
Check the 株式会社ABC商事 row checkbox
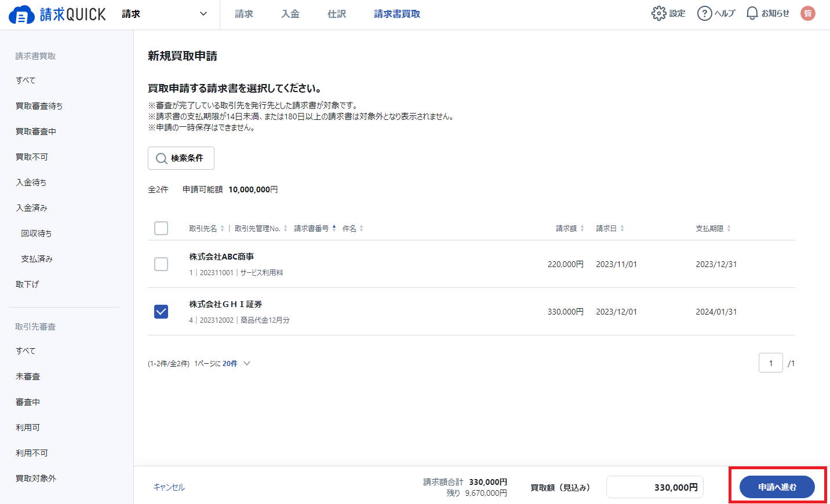pyautogui.click(x=161, y=264)
